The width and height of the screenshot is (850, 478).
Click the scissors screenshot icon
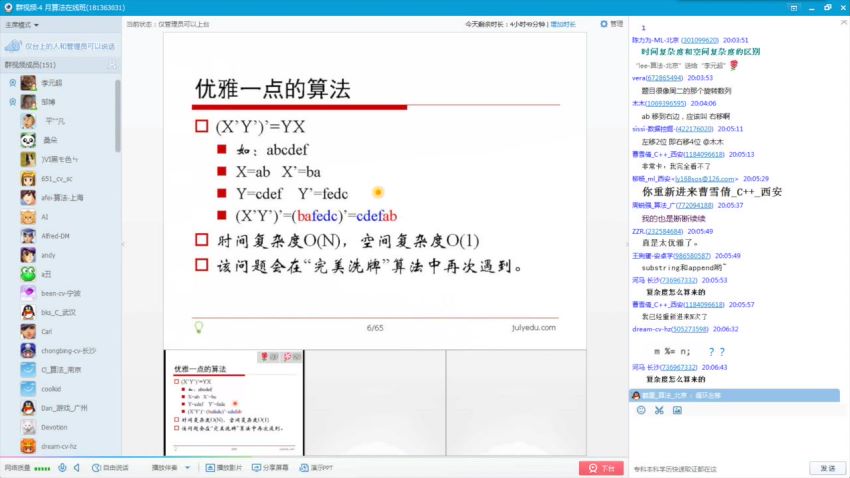(x=659, y=410)
